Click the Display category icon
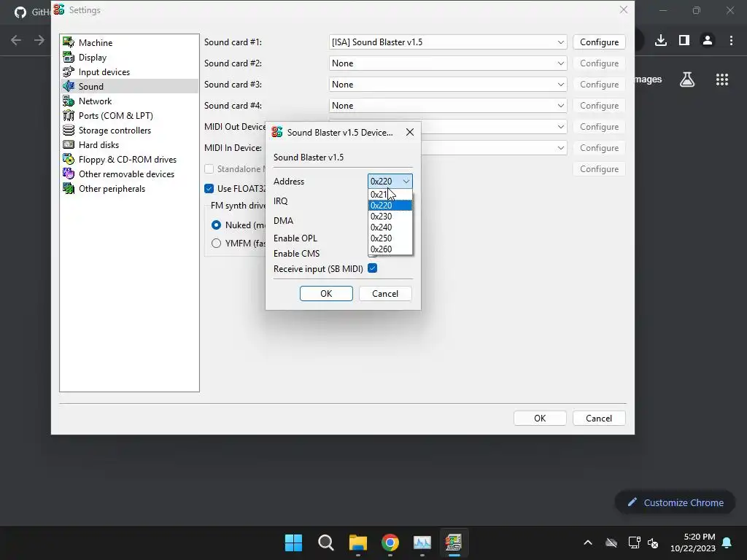The image size is (747, 560). pos(69,57)
